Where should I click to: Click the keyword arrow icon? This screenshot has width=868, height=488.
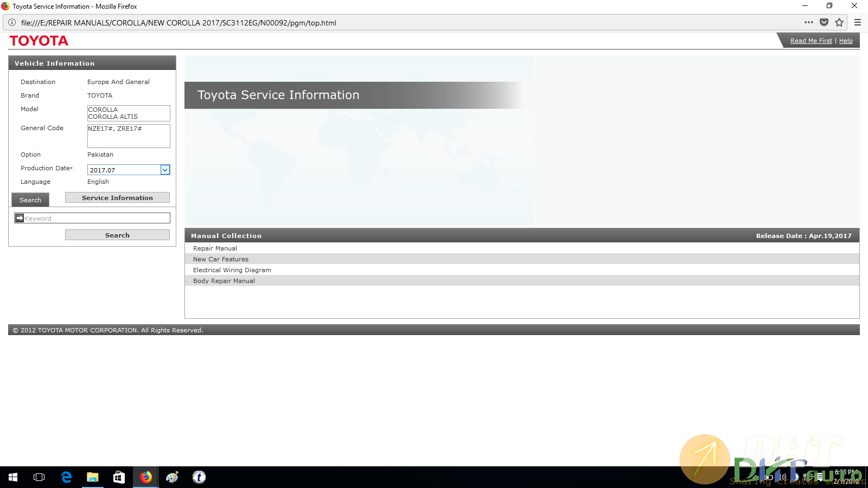click(20, 218)
